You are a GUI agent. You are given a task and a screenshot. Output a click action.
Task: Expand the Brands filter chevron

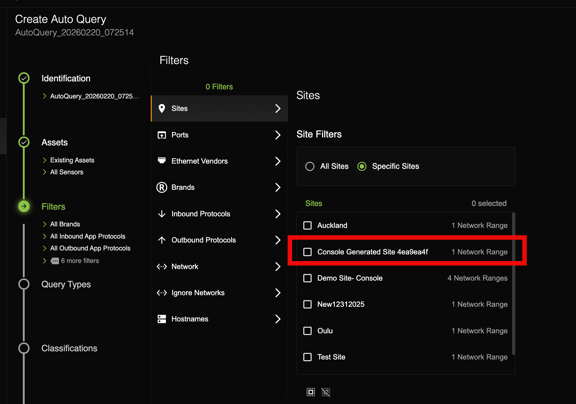point(278,187)
